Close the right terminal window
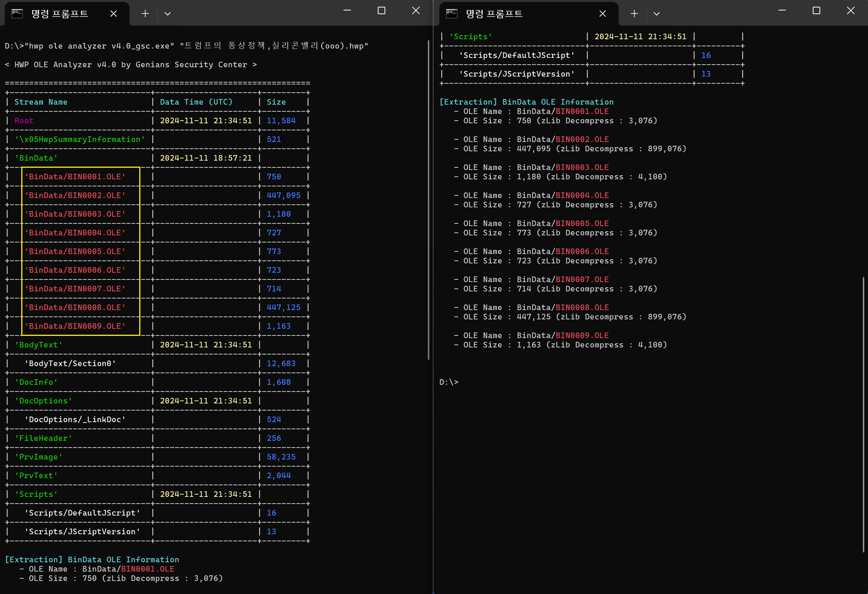This screenshot has width=868, height=594. [851, 10]
